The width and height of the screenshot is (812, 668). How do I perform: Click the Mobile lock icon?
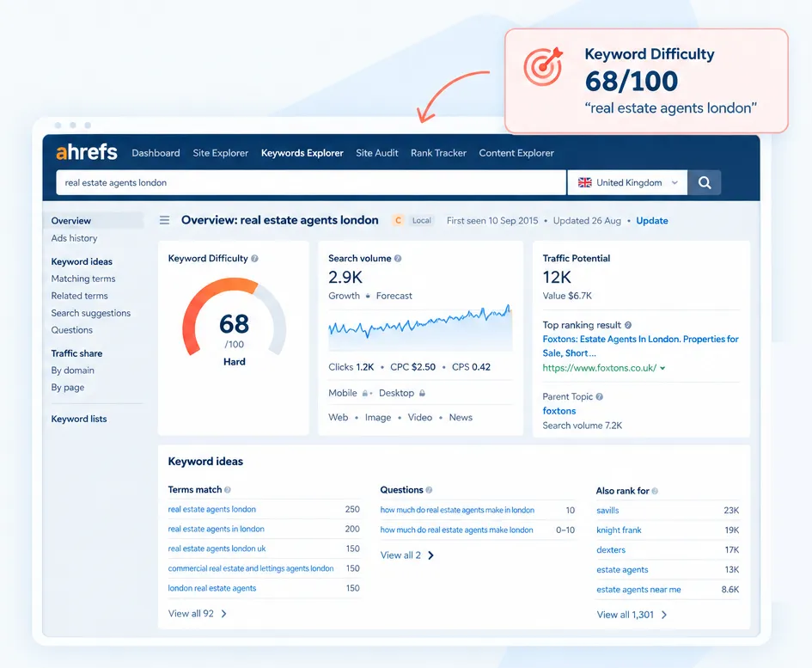coord(365,394)
